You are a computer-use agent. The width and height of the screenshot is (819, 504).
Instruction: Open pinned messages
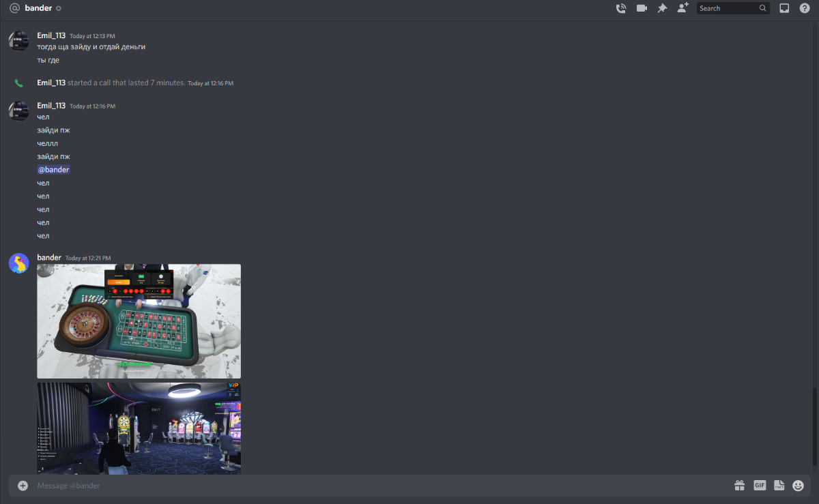coord(662,8)
